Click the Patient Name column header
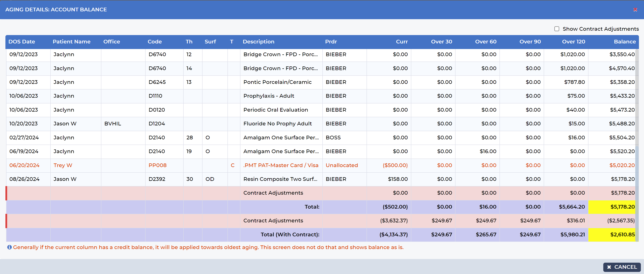The image size is (644, 274). (x=71, y=42)
